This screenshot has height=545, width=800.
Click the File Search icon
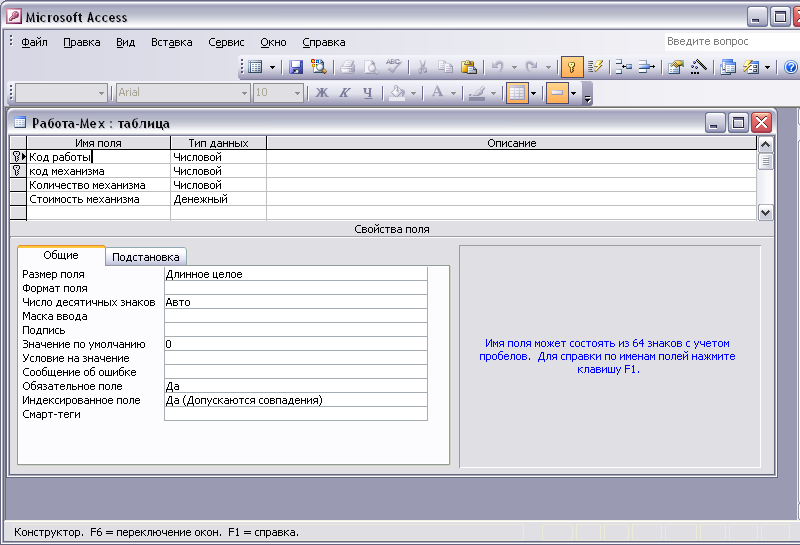point(319,67)
